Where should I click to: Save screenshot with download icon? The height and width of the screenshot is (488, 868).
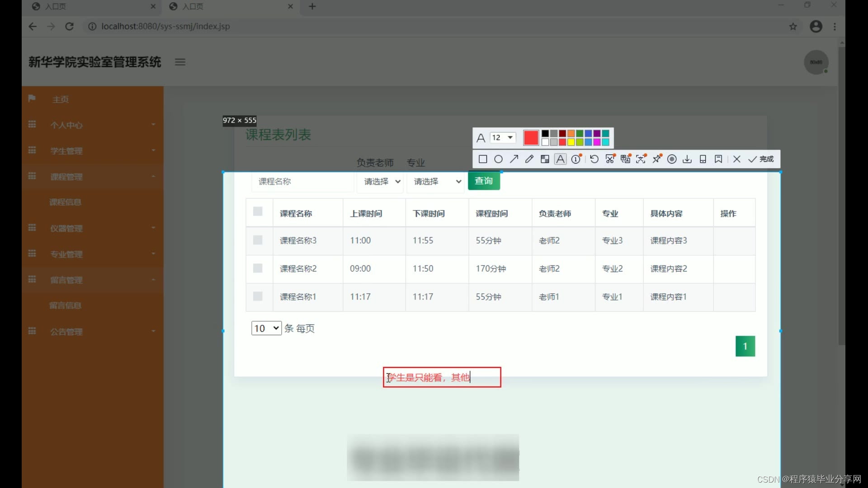click(x=687, y=159)
